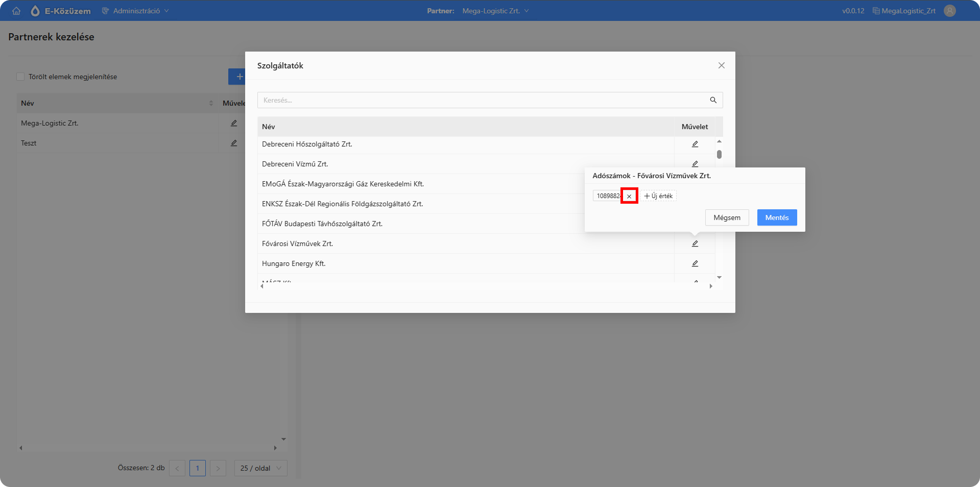Select Fővárosi Vízművek Zrt. row text

[297, 243]
